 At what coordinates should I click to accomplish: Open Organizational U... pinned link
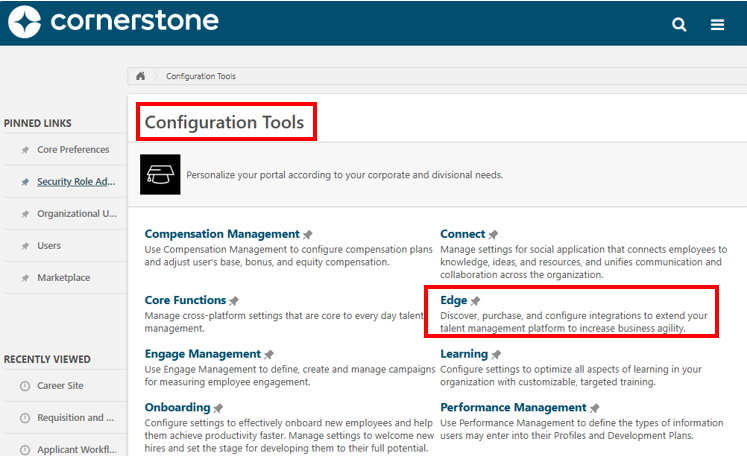77,214
